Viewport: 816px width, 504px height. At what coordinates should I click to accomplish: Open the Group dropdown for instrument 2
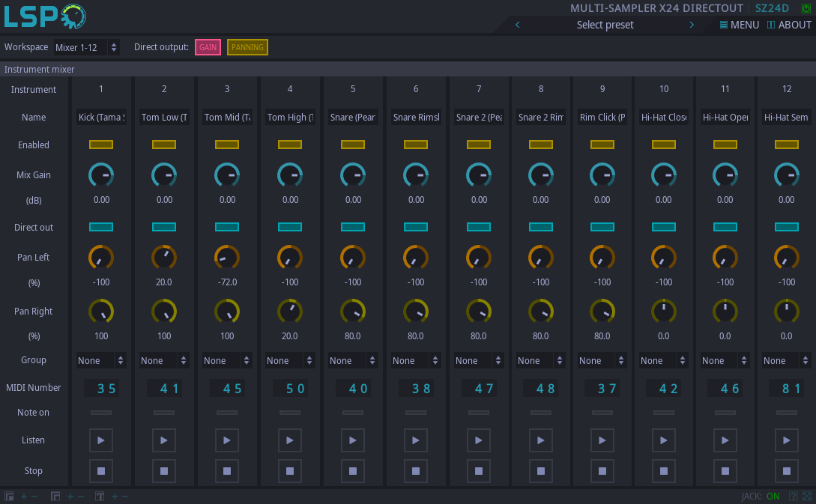click(x=164, y=360)
